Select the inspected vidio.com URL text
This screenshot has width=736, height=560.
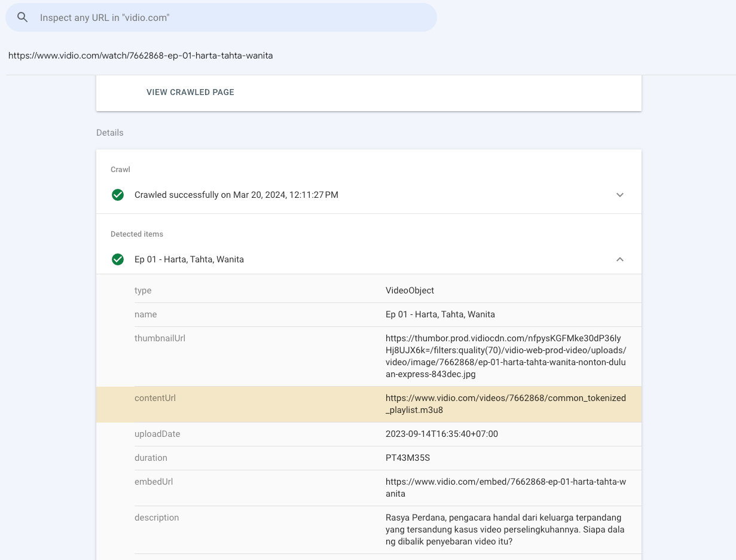pos(141,55)
